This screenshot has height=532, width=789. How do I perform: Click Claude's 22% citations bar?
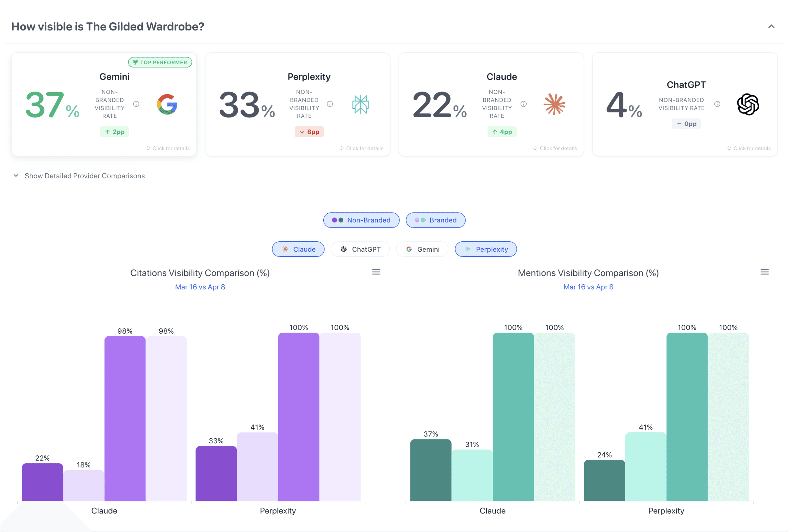(x=42, y=482)
